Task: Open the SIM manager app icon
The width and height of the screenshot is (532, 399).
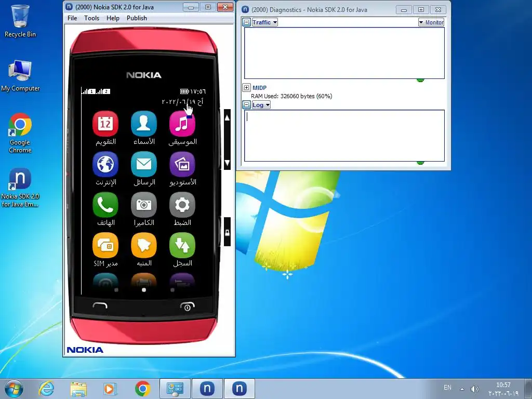Action: coord(105,245)
